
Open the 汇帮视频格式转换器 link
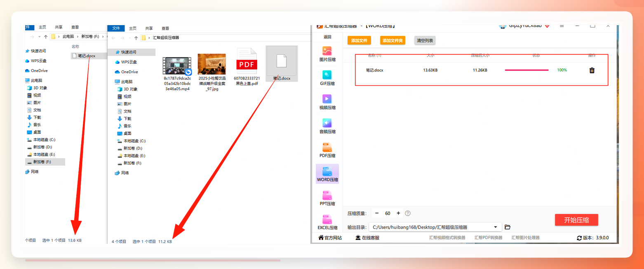point(447,238)
